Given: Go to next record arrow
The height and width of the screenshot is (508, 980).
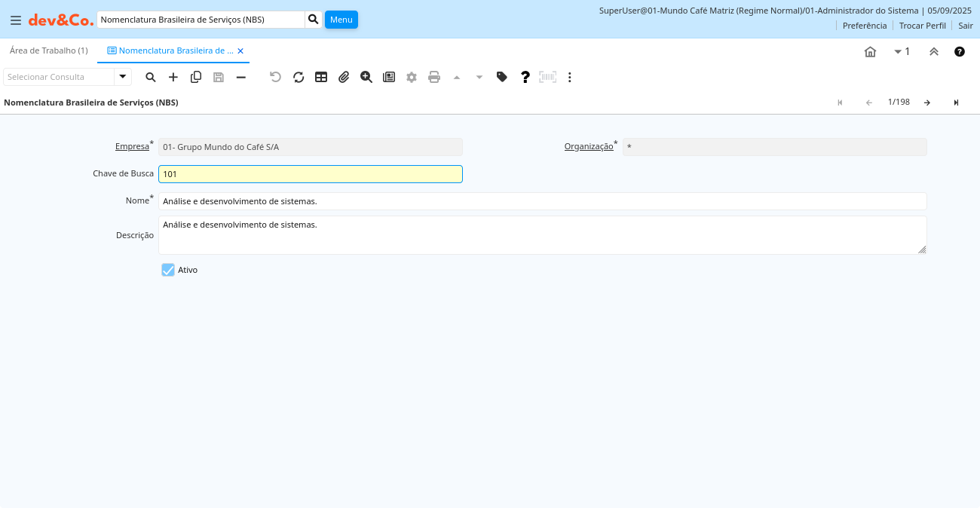Looking at the screenshot, I should click(927, 103).
